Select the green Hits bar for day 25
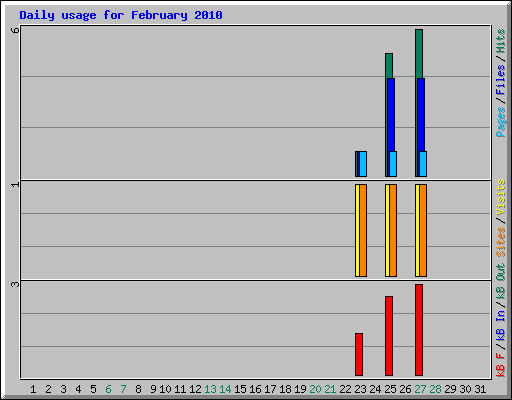512x400 pixels. click(x=389, y=66)
